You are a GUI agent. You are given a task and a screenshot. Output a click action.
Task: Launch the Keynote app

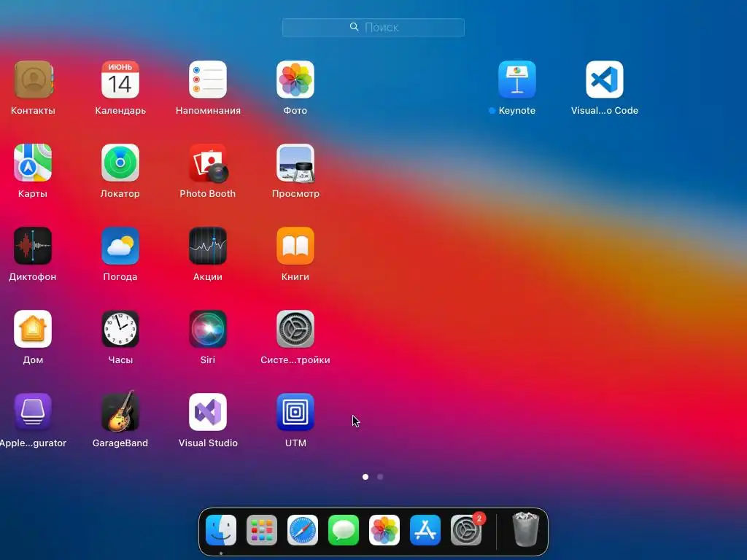click(517, 79)
